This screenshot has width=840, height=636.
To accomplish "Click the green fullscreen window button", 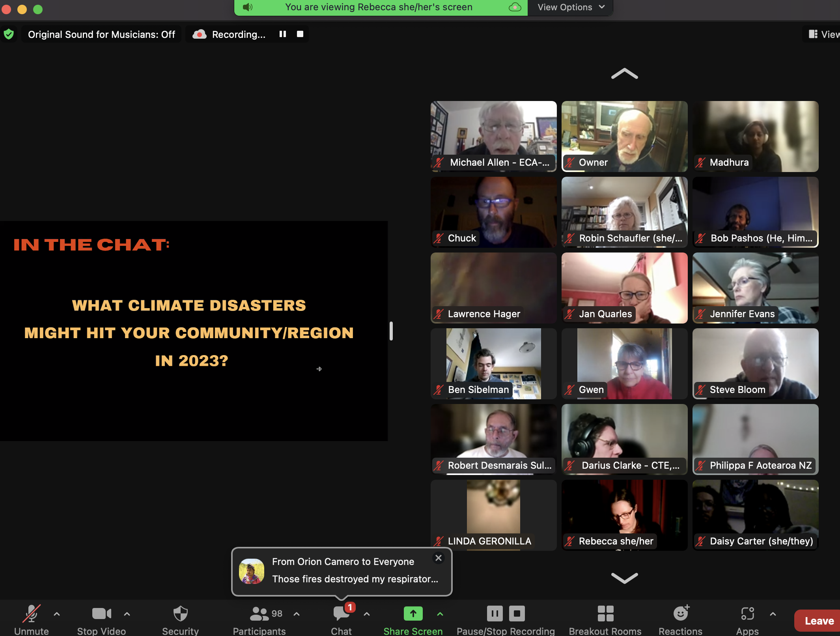I will [x=38, y=9].
